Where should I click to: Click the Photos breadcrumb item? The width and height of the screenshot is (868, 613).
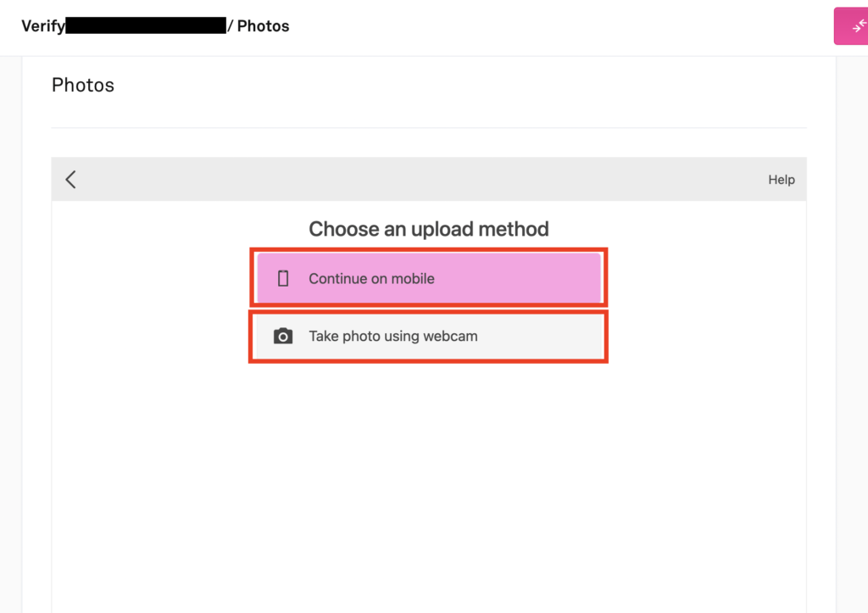(263, 26)
